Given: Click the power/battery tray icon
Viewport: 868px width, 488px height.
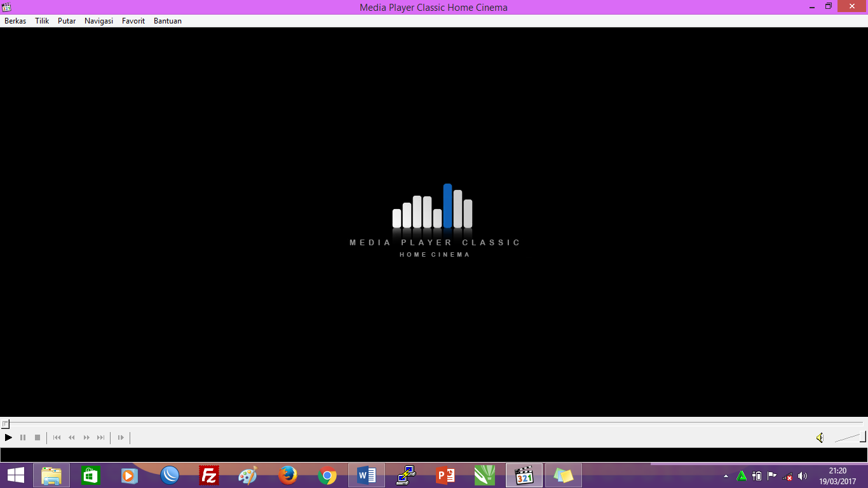Looking at the screenshot, I should 757,475.
